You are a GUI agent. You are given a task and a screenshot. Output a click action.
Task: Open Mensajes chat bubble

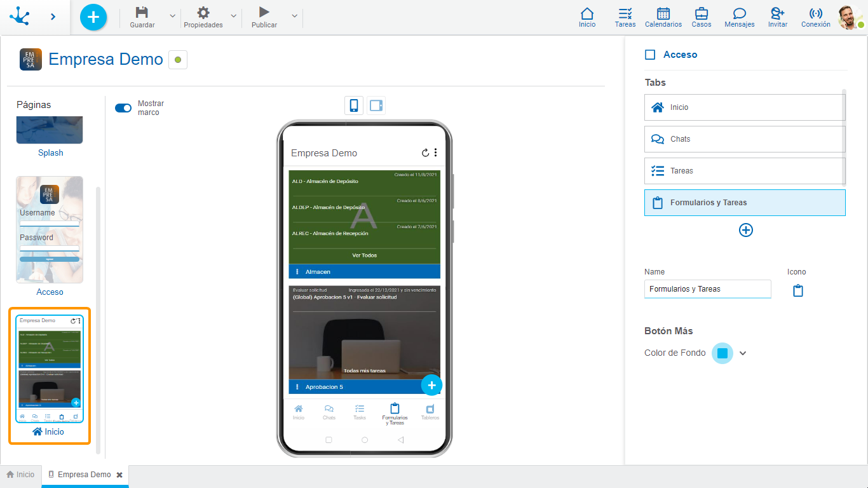740,17
